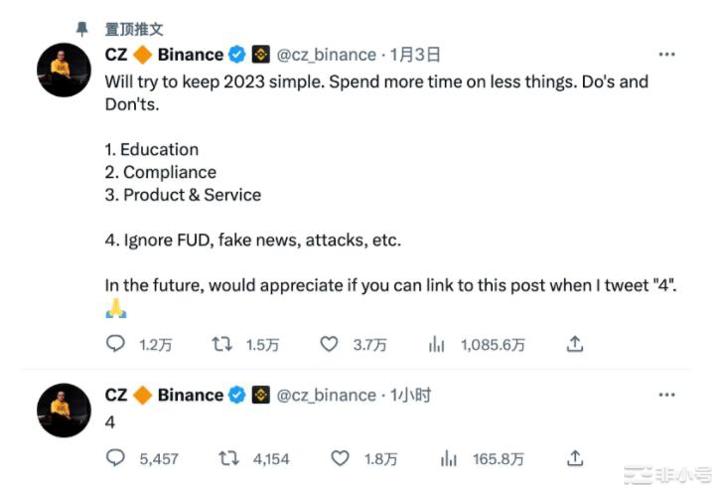
Task: View analytics of the "4" tweet
Action: coord(449,458)
